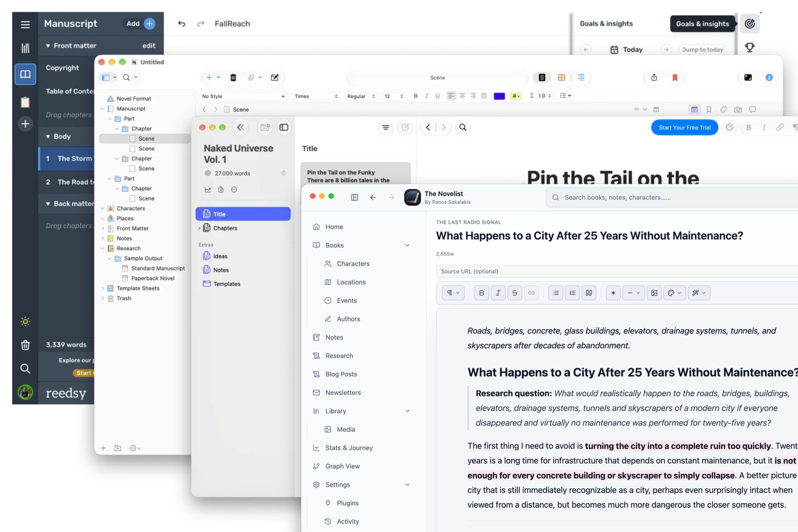Select Ideas under Extras
Image resolution: width=798 pixels, height=532 pixels.
[220, 256]
